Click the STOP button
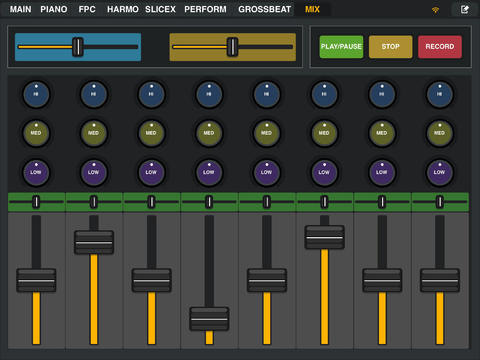Image resolution: width=480 pixels, height=360 pixels. [391, 47]
